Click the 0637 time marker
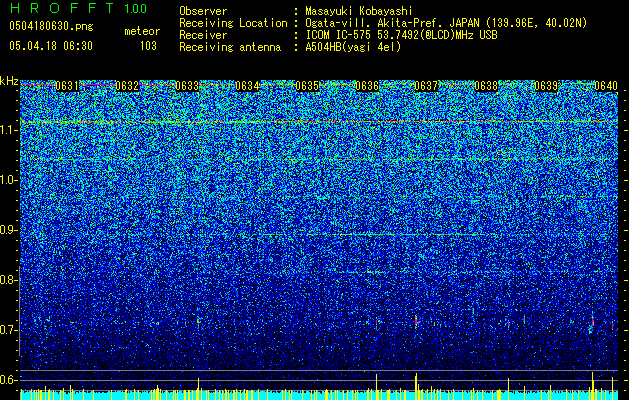The image size is (629, 400). (x=426, y=86)
